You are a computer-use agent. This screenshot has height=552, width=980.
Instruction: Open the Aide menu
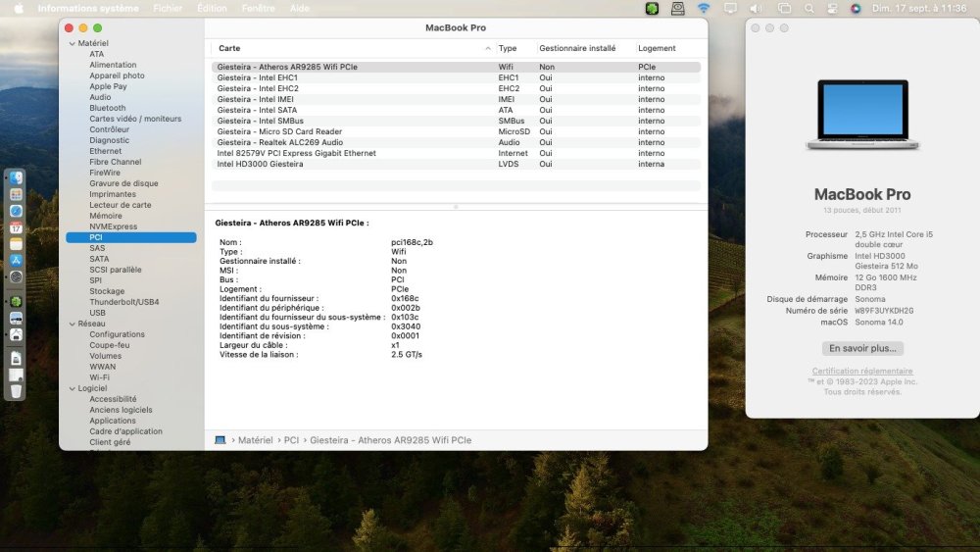coord(299,8)
